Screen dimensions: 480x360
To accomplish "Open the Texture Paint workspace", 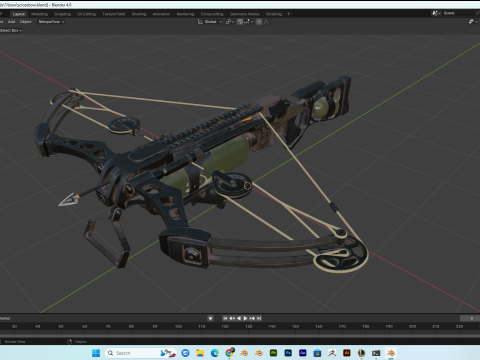I will [x=114, y=14].
